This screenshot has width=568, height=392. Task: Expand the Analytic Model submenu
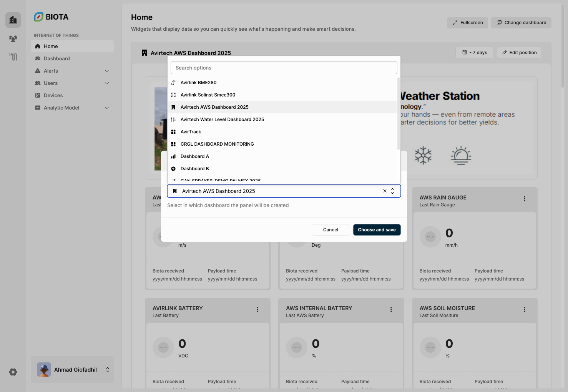point(107,108)
